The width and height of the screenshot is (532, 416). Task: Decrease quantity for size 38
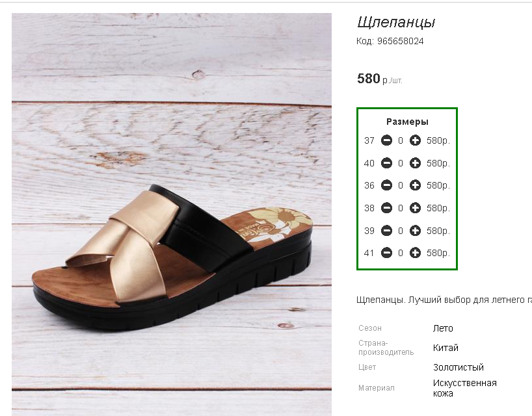click(386, 208)
